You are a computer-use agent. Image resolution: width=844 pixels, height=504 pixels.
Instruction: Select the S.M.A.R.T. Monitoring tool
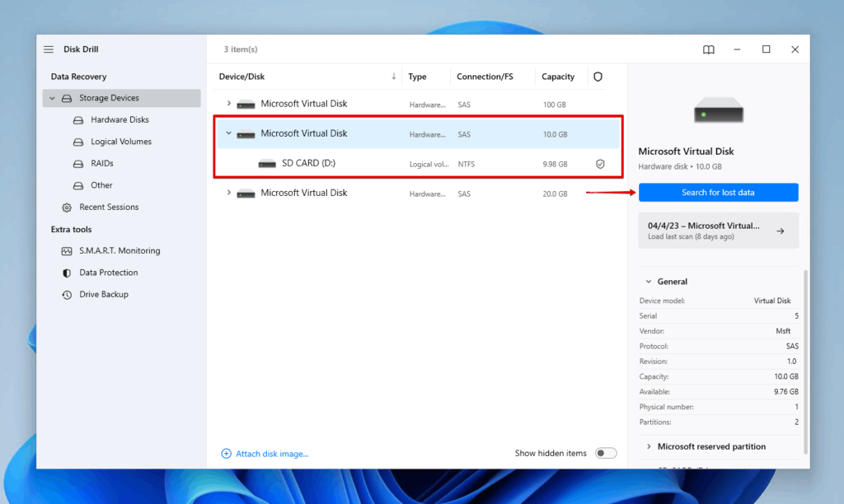click(x=107, y=250)
